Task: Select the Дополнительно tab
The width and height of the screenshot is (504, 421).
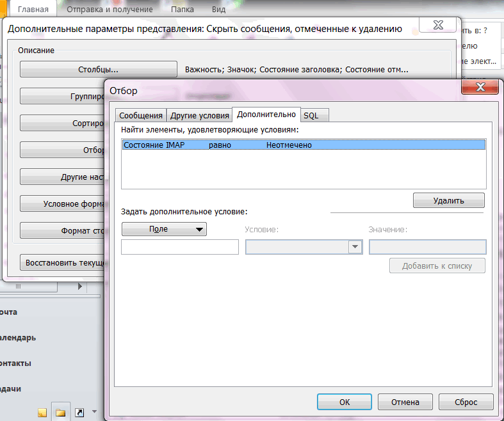Action: coord(266,115)
